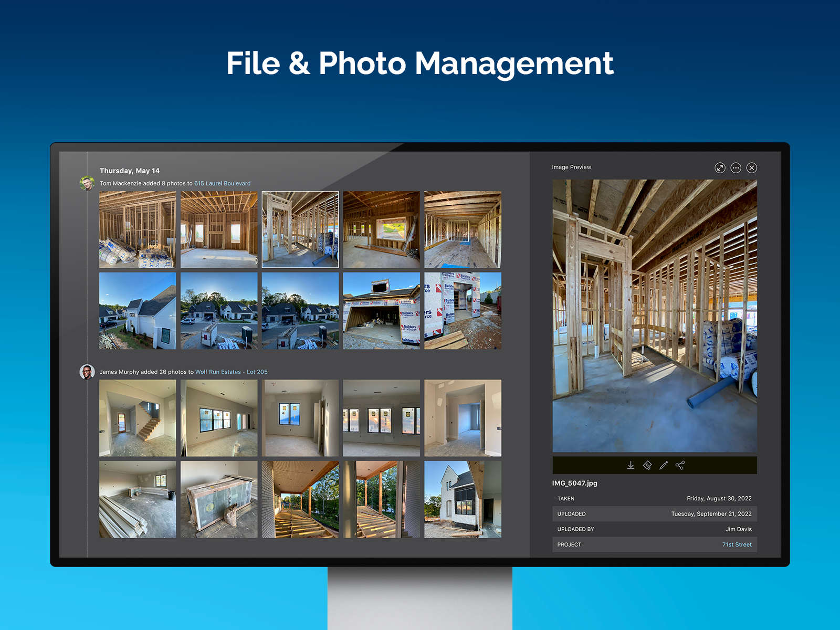Screen dimensions: 840x630
Task: Click Jim Davis in the Uploaded By row
Action: 738,529
